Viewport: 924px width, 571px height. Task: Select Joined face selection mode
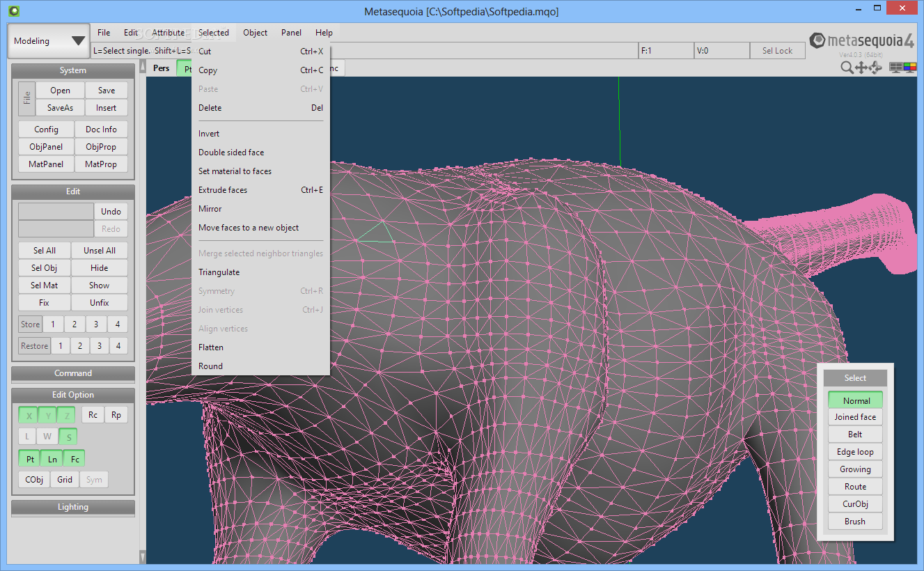[x=856, y=417]
